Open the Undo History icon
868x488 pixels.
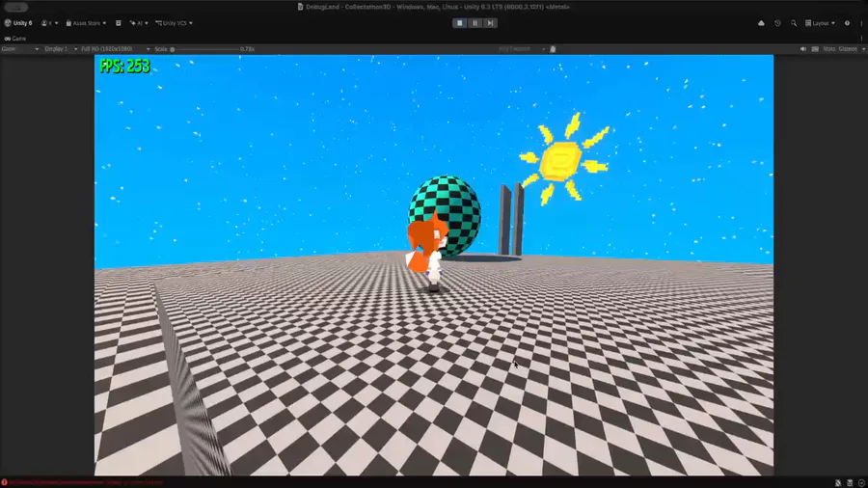777,23
